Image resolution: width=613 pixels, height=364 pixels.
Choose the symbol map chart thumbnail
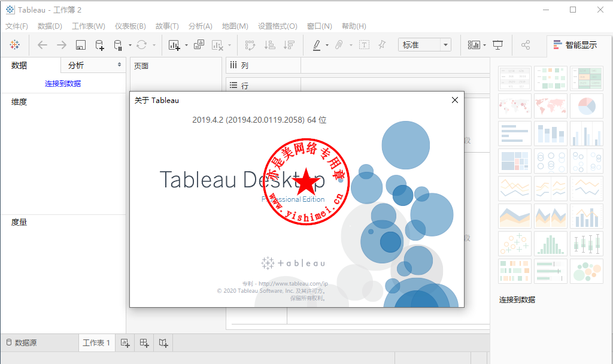(514, 105)
